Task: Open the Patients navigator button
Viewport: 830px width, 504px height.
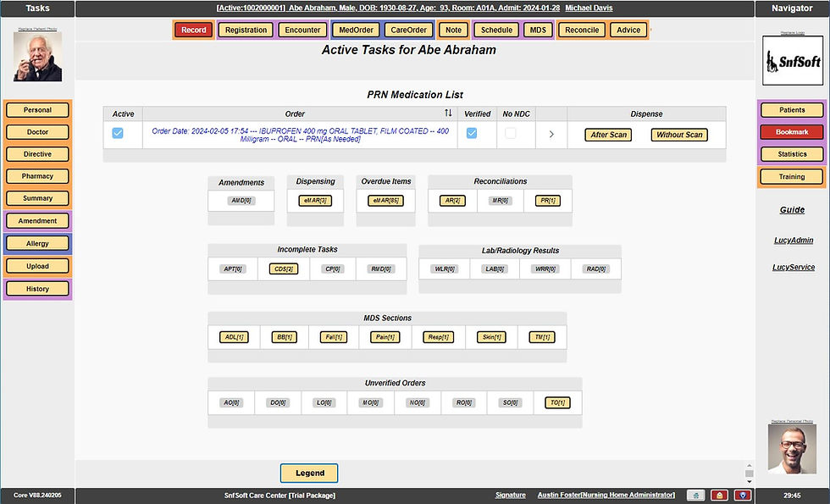Action: [x=792, y=110]
